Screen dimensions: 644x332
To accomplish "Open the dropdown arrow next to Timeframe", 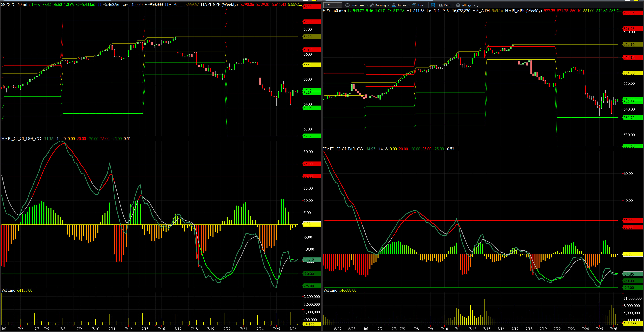I will [367, 5].
